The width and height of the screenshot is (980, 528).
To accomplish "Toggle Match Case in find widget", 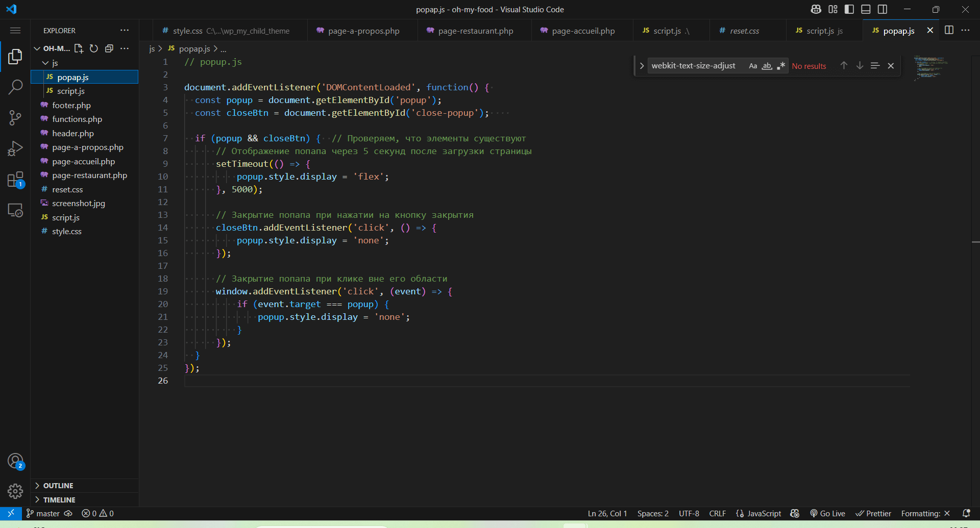I will click(753, 66).
